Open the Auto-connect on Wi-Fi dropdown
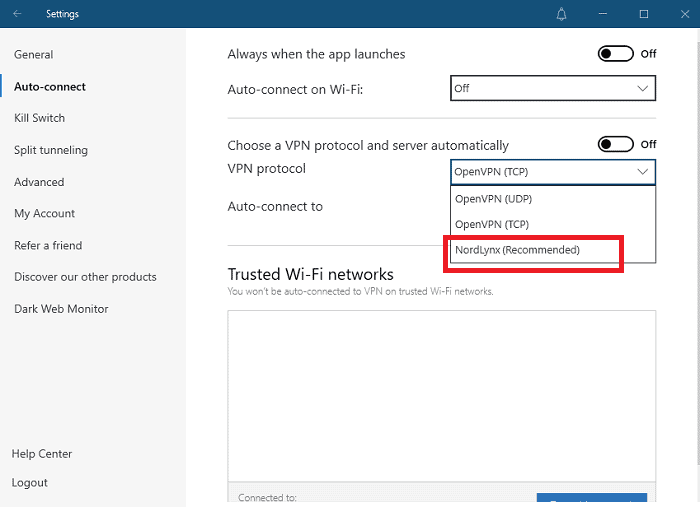This screenshot has height=507, width=700. [x=552, y=89]
